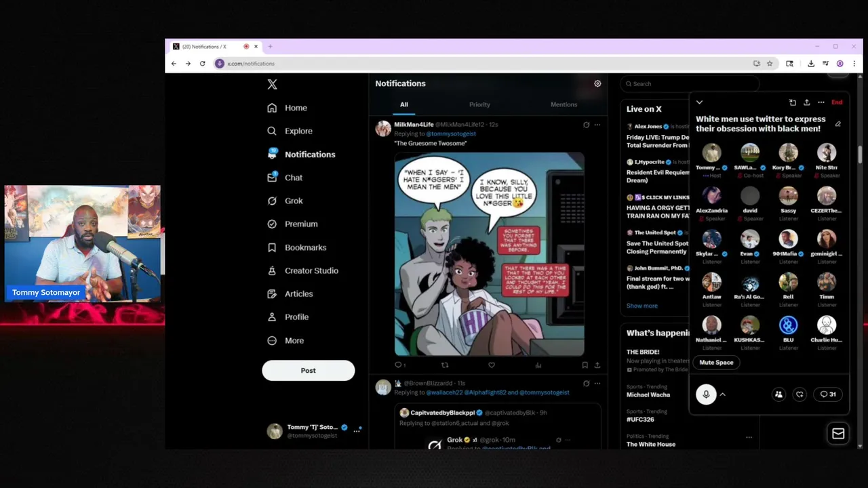Image resolution: width=868 pixels, height=488 pixels.
Task: Go to Profile in the sidebar
Action: click(288, 317)
